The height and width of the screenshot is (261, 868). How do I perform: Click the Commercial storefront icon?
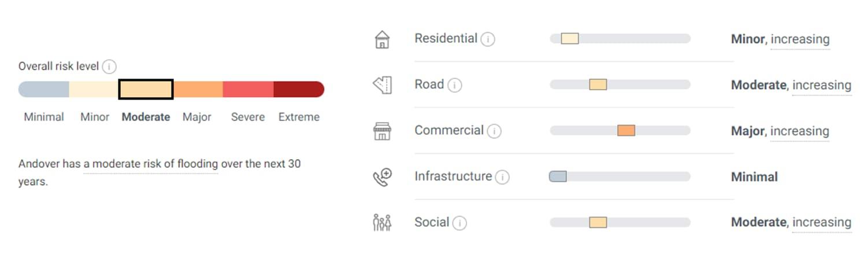(382, 131)
